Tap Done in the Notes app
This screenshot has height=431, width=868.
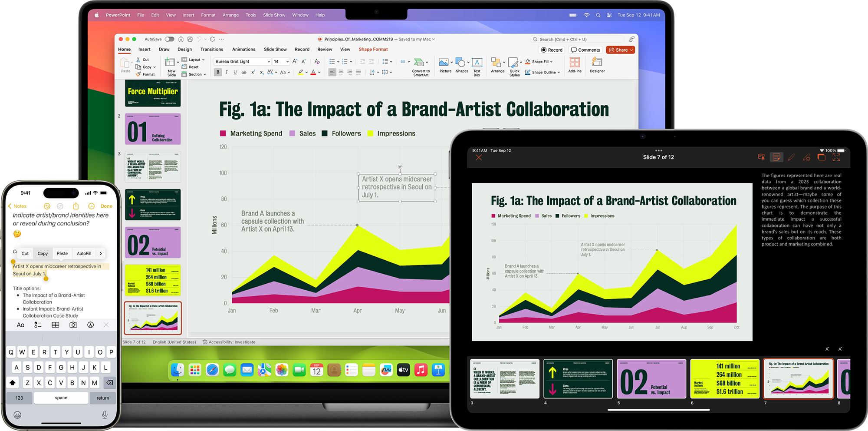[106, 206]
